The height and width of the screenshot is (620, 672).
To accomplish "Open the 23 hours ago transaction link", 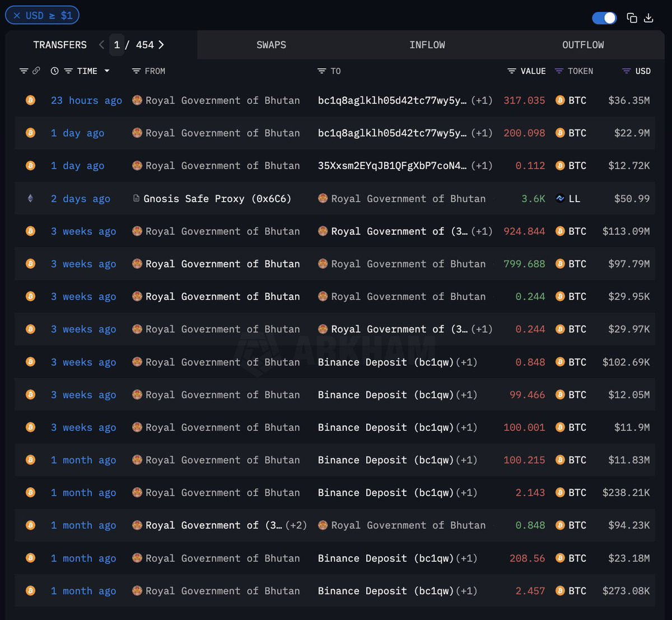I will [x=86, y=100].
